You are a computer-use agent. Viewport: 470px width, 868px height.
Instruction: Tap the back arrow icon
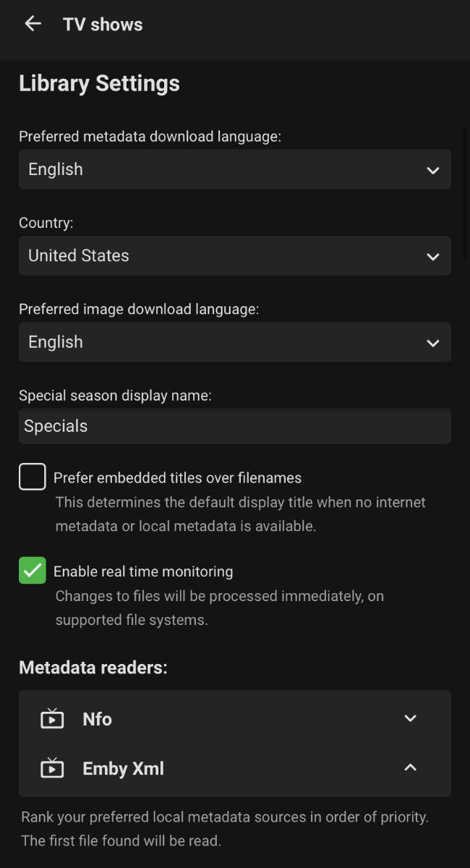[33, 24]
